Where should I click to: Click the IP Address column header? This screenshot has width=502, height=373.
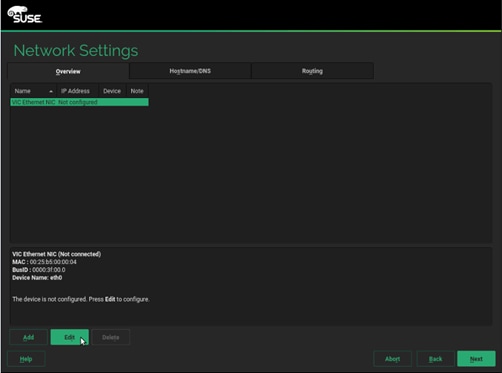[78, 91]
